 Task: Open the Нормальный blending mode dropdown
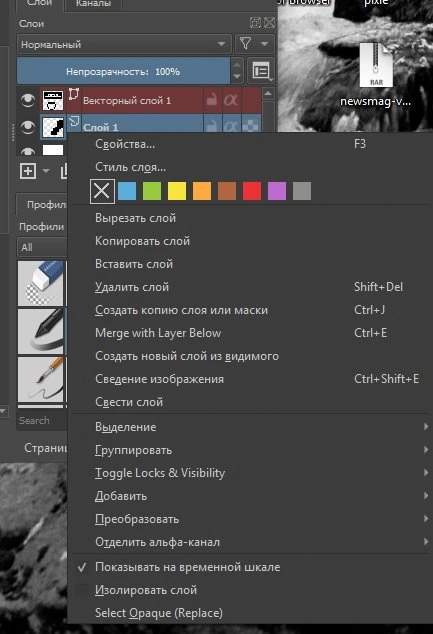pos(124,44)
